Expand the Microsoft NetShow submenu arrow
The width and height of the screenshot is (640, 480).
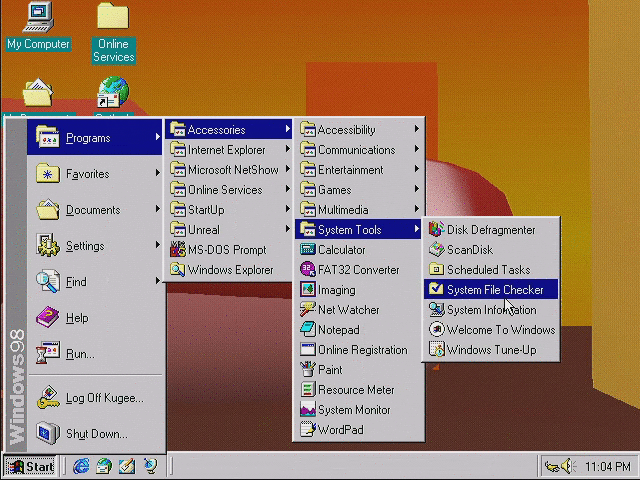coord(288,169)
